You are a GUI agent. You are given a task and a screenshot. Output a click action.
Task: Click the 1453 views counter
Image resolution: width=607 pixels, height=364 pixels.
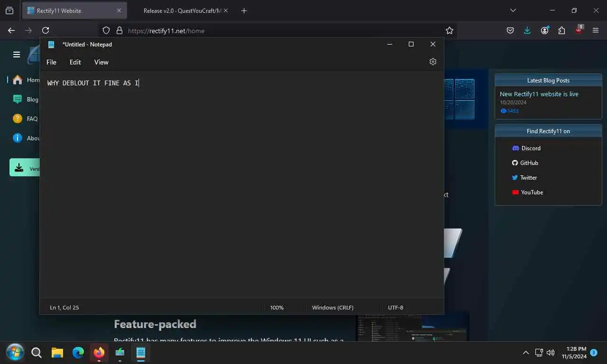(509, 111)
